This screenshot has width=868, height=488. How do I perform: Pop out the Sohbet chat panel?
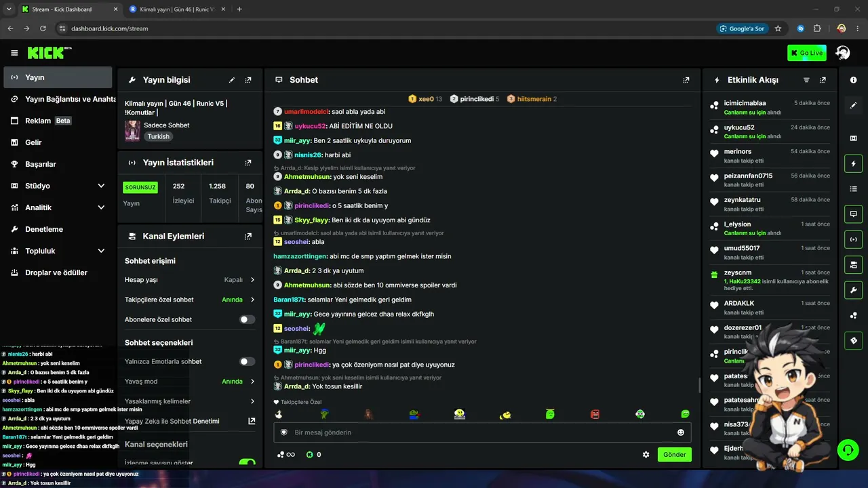tap(686, 80)
